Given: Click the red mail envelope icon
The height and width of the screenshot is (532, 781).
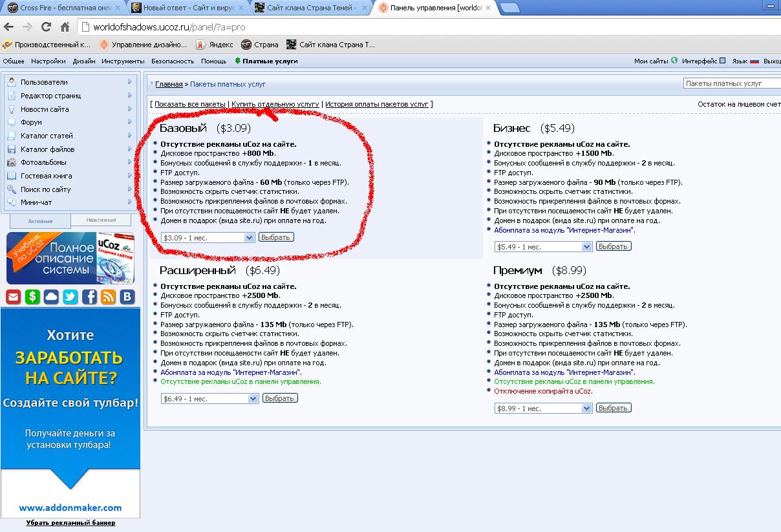Looking at the screenshot, I should point(14,297).
